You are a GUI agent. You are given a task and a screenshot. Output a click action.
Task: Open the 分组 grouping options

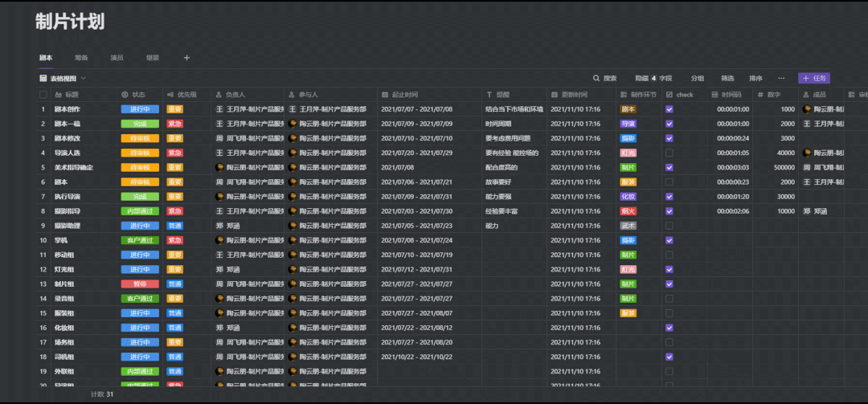pyautogui.click(x=697, y=79)
